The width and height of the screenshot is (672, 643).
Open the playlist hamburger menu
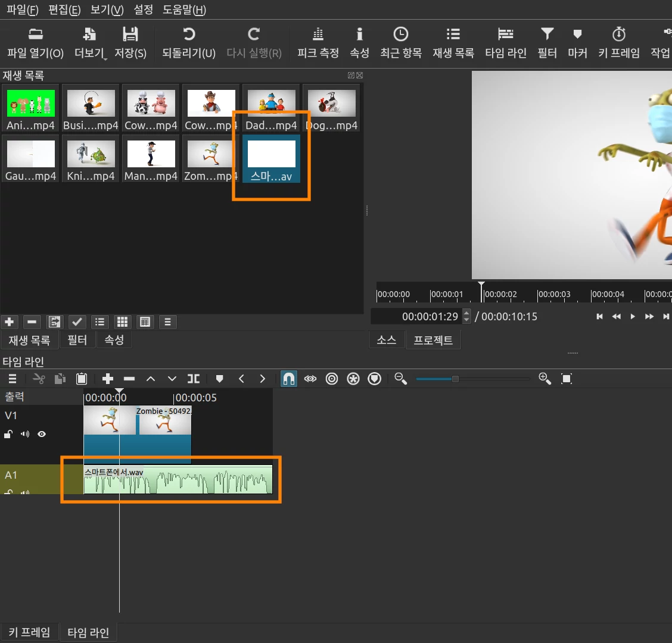(167, 321)
